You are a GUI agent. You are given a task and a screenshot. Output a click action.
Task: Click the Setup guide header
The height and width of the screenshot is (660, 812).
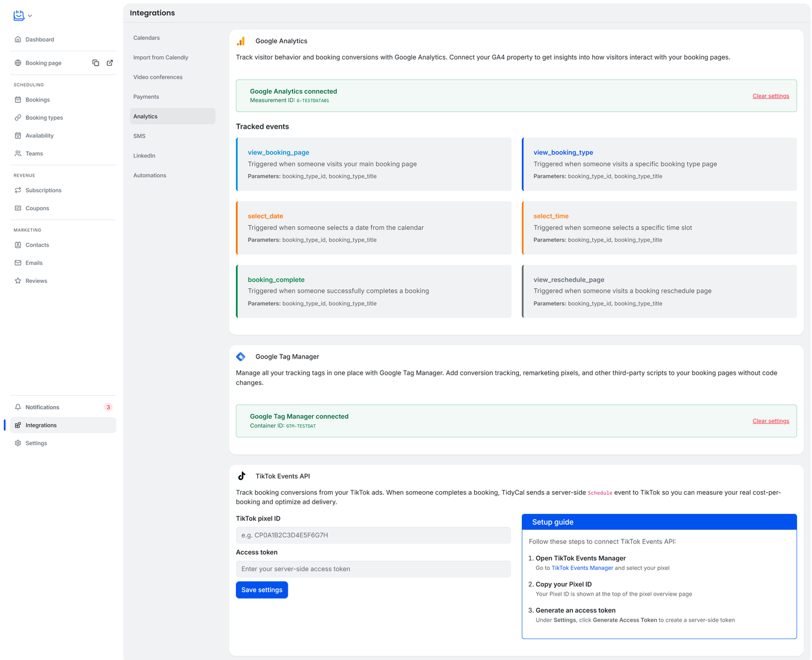(659, 522)
